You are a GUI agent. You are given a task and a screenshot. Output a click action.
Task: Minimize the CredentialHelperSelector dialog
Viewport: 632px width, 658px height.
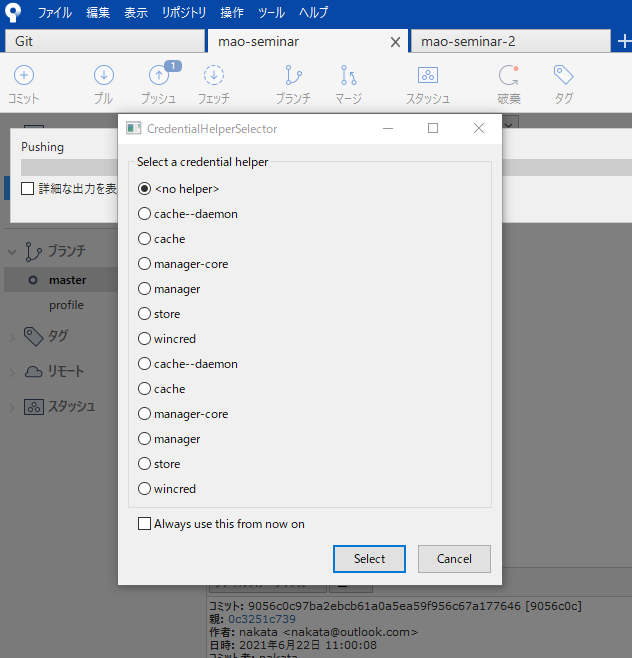[388, 128]
